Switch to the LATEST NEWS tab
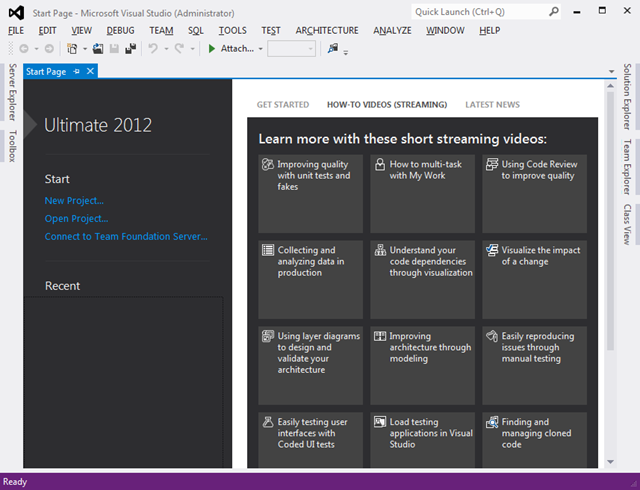Image resolution: width=640 pixels, height=490 pixels. [492, 104]
